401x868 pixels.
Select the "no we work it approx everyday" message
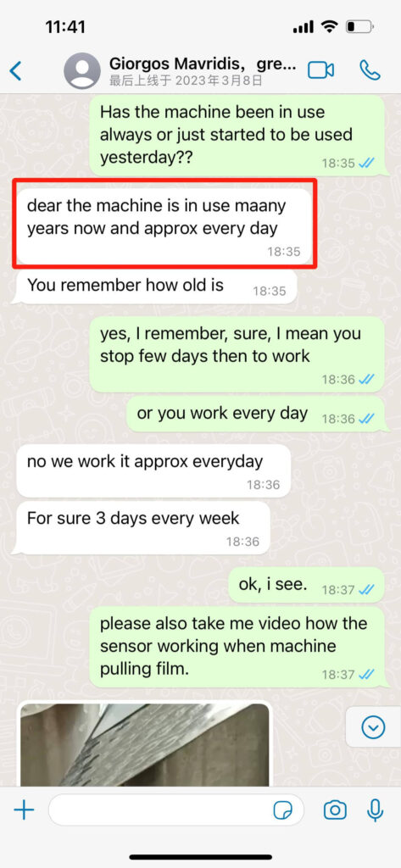tap(153, 470)
